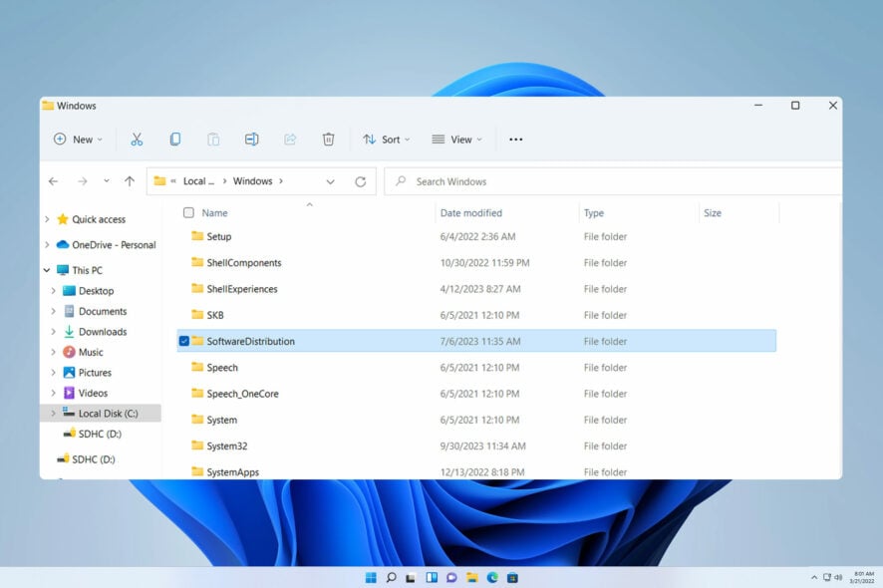Expand address bar history dropdown
883x588 pixels.
click(331, 181)
